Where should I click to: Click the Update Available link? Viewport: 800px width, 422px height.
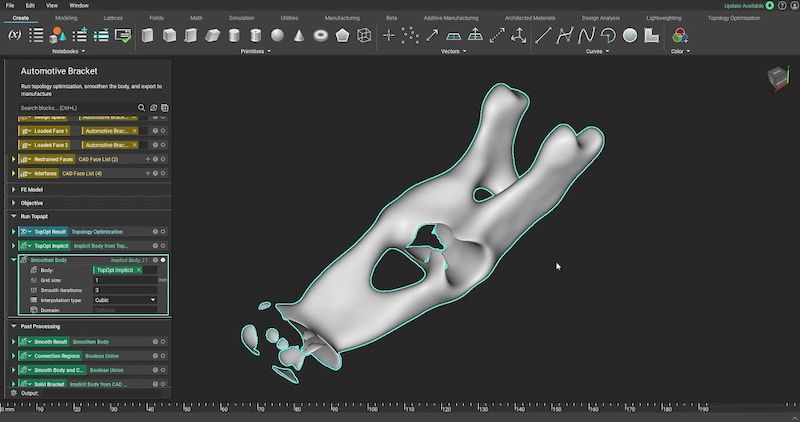coord(744,6)
